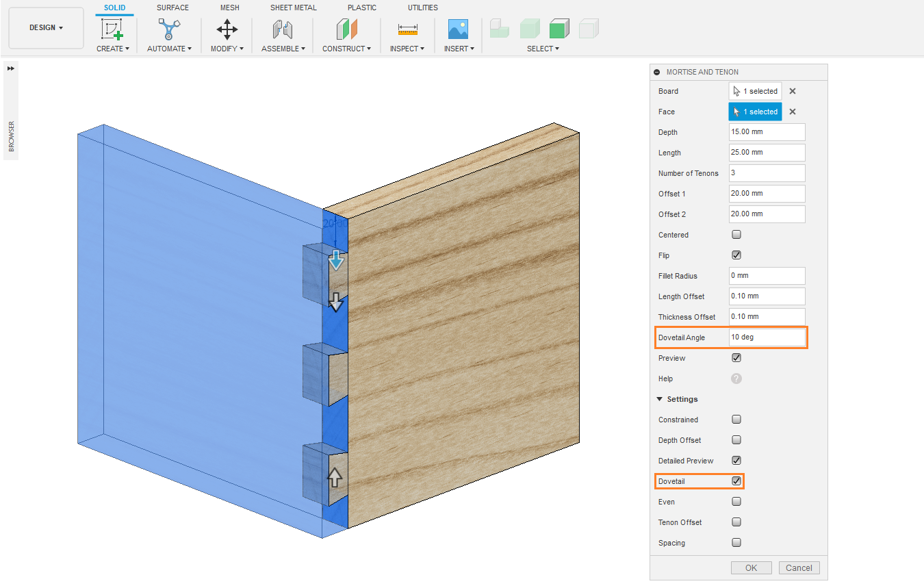Click the OK button
Screen dimensions: 924x588
(x=751, y=567)
